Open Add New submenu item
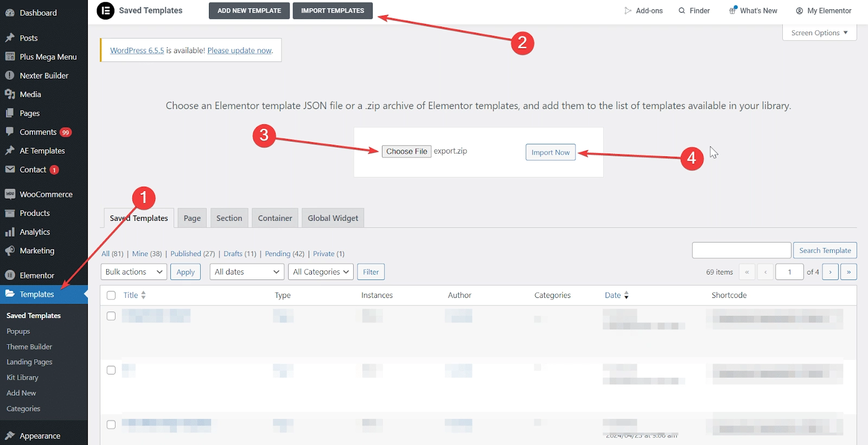868x445 pixels. point(21,393)
